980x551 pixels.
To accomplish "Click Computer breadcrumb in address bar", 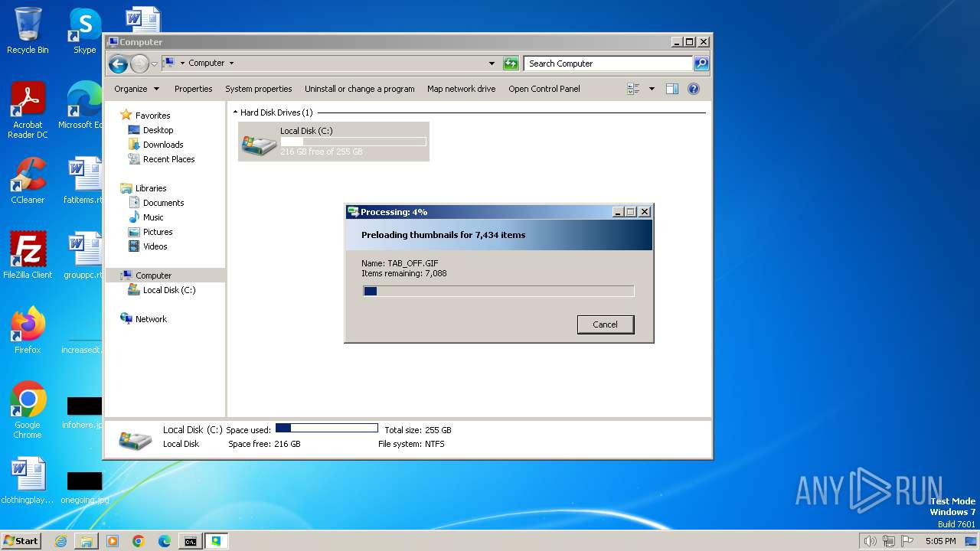I will pos(206,64).
